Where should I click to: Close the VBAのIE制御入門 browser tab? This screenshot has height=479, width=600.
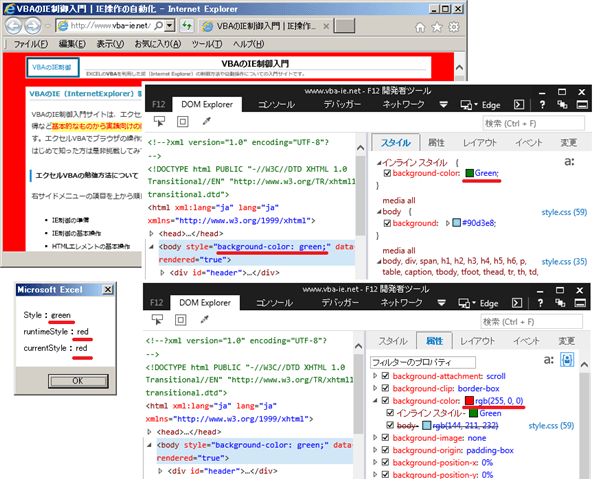[326, 26]
